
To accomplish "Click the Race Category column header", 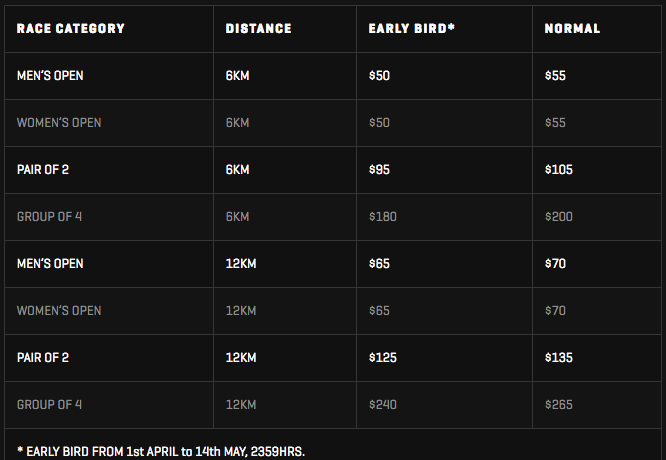I will coord(71,28).
